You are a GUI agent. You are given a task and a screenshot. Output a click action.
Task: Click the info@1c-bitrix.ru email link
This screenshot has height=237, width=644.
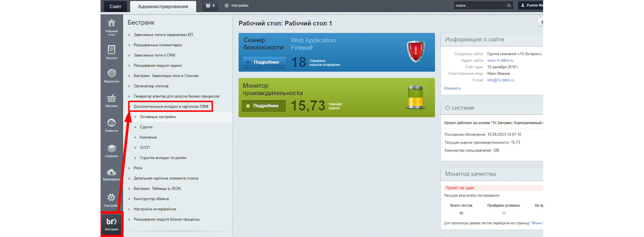click(501, 80)
